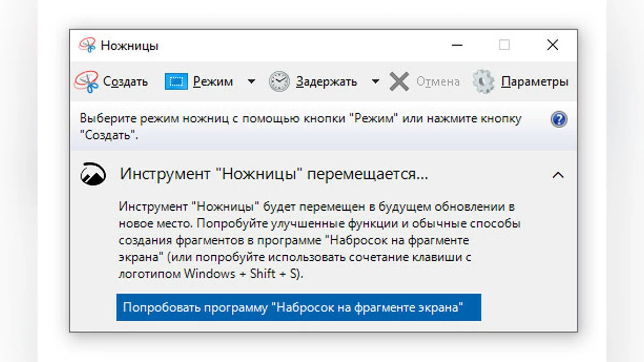Click the gear icon for Параметры
The width and height of the screenshot is (644, 362).
pos(483,82)
